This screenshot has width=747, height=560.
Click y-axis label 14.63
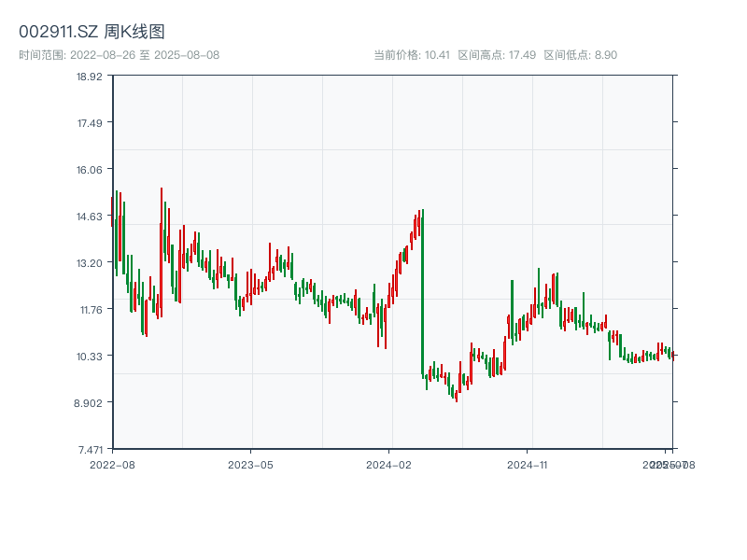tap(90, 217)
